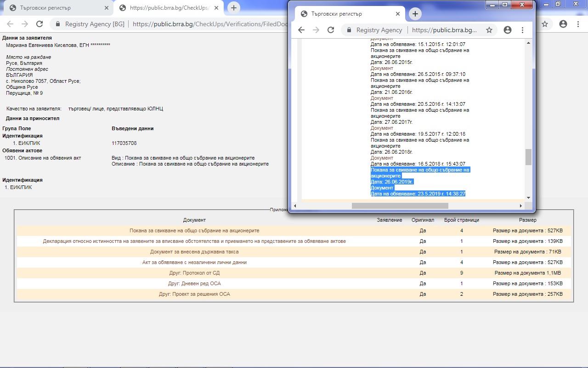588x368 pixels.
Task: Click the bookmark star in the main window toolbar
Action: click(545, 24)
